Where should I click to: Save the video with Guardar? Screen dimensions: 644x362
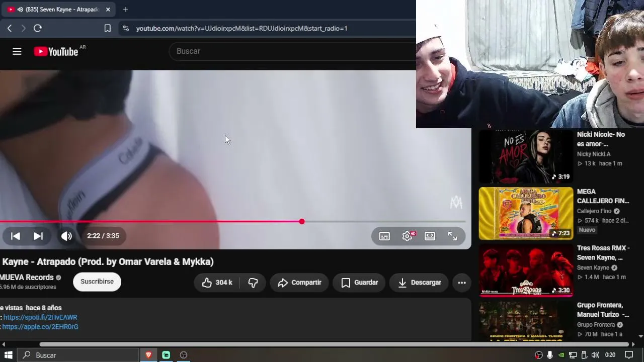359,283
